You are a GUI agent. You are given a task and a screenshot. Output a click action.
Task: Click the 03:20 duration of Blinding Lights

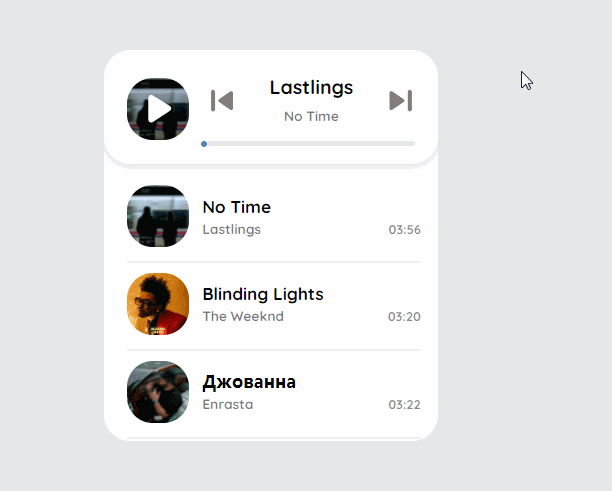tap(404, 317)
